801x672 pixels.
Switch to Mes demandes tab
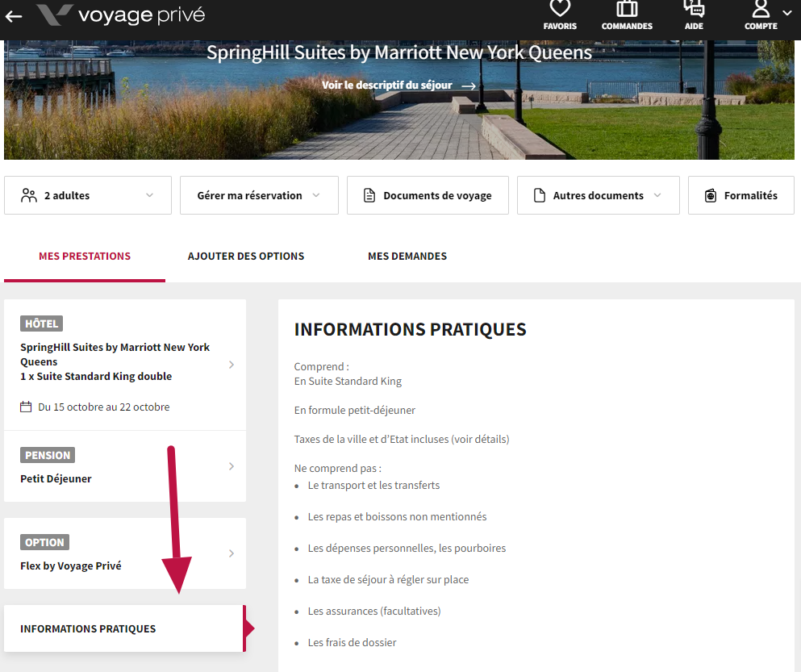pyautogui.click(x=407, y=257)
